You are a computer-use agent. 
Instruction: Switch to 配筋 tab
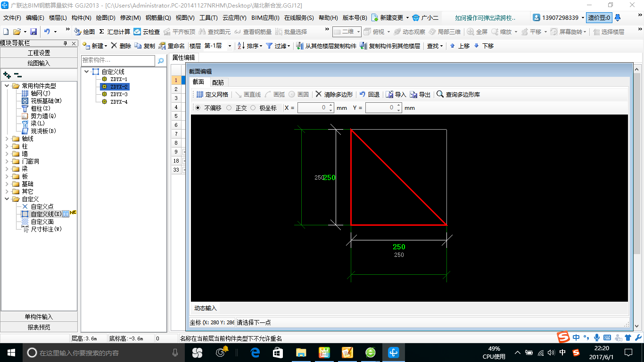coord(218,82)
